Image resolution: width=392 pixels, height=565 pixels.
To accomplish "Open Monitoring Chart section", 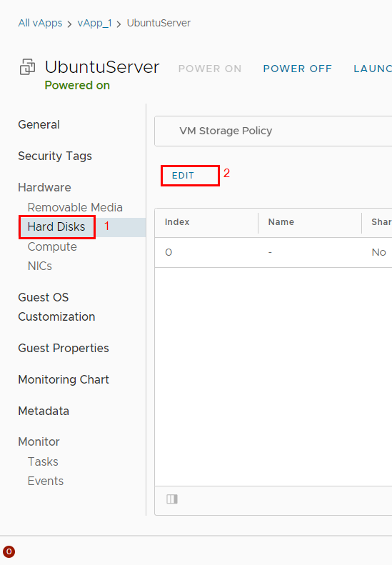I will click(x=64, y=379).
